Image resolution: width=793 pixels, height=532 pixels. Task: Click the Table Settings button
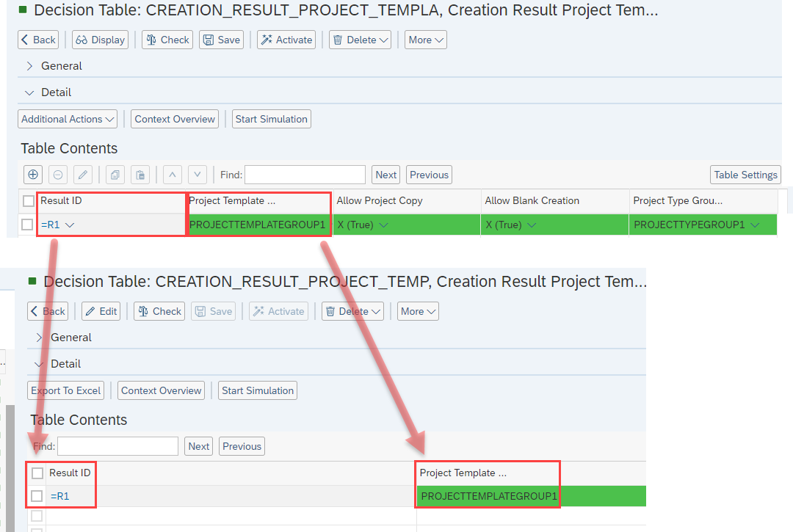745,175
